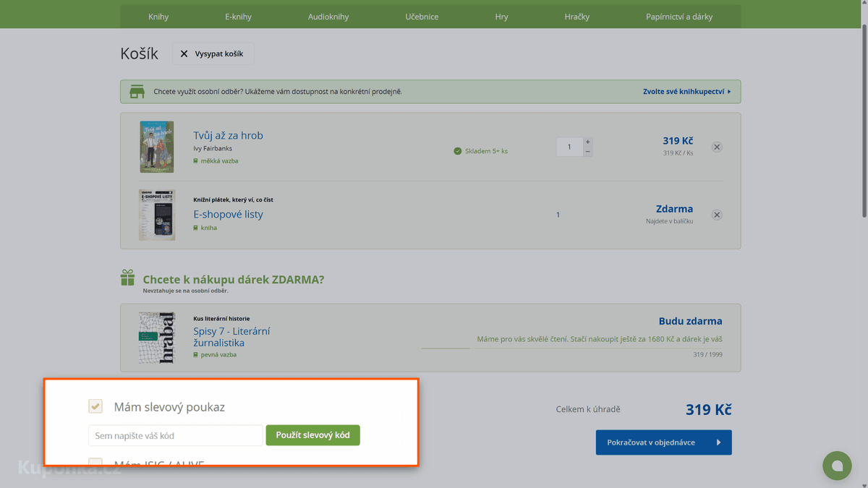Click arrow on Pokračovat v objednávce button
Viewport: 868px width, 488px height.
click(x=718, y=442)
